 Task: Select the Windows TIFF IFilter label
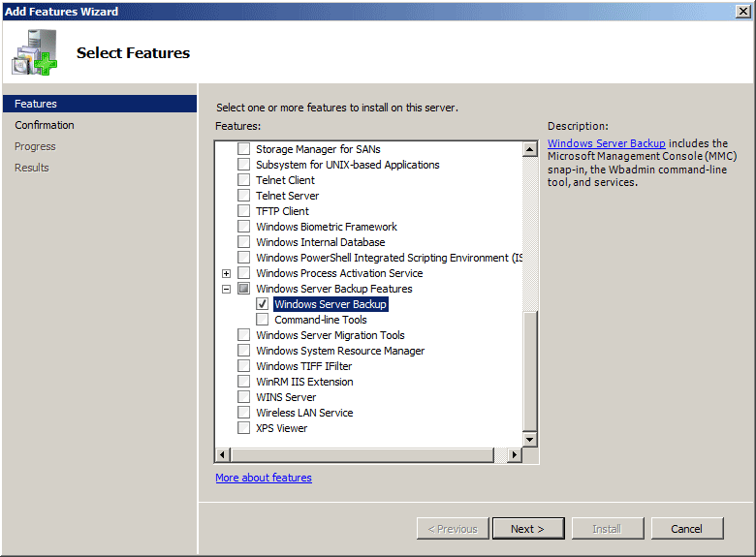click(303, 366)
